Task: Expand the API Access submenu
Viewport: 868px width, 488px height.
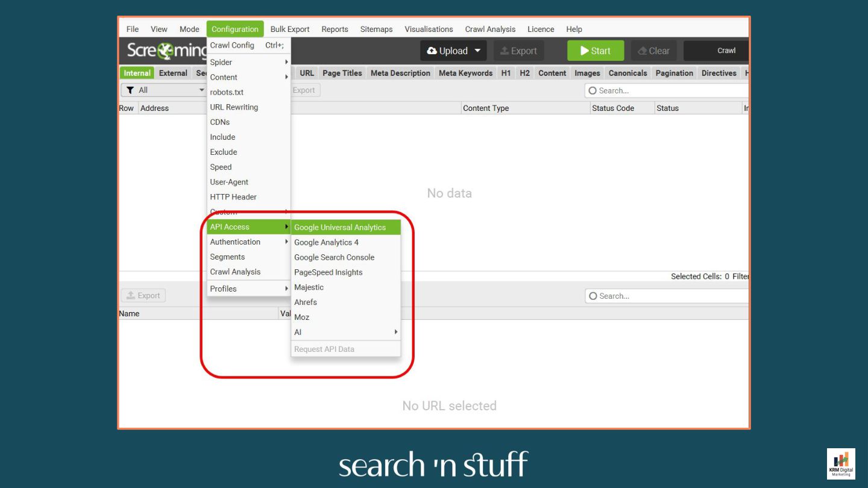Action: (x=248, y=227)
